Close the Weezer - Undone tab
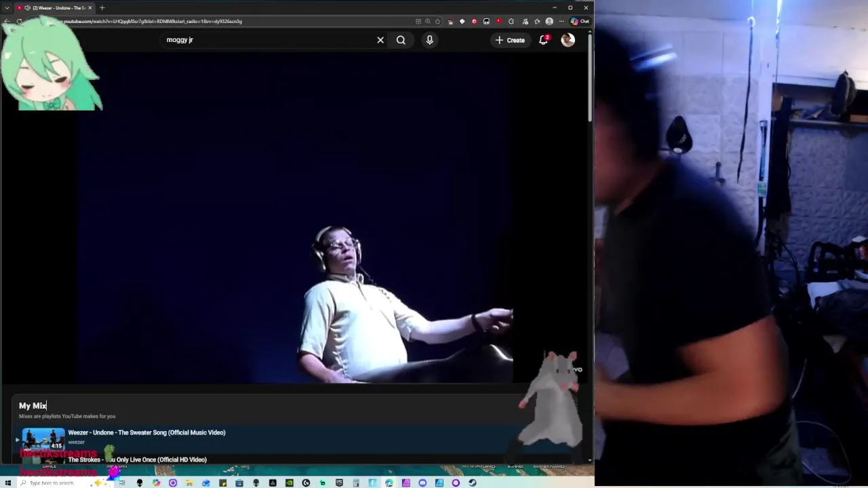 coord(90,7)
